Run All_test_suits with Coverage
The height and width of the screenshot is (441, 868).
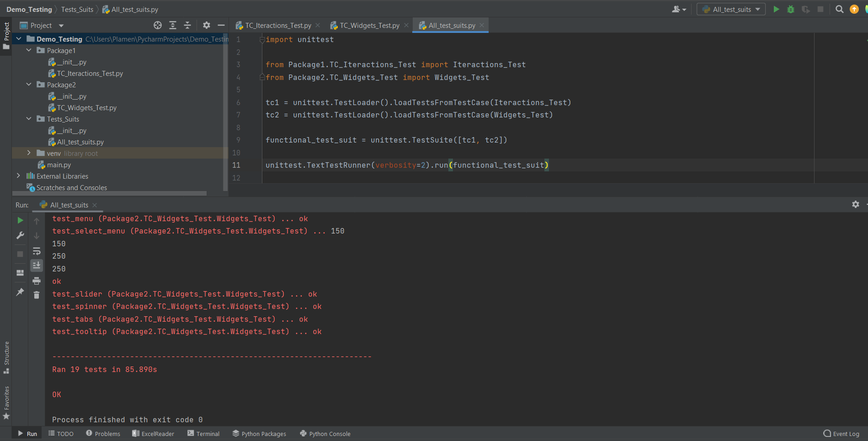pos(805,9)
